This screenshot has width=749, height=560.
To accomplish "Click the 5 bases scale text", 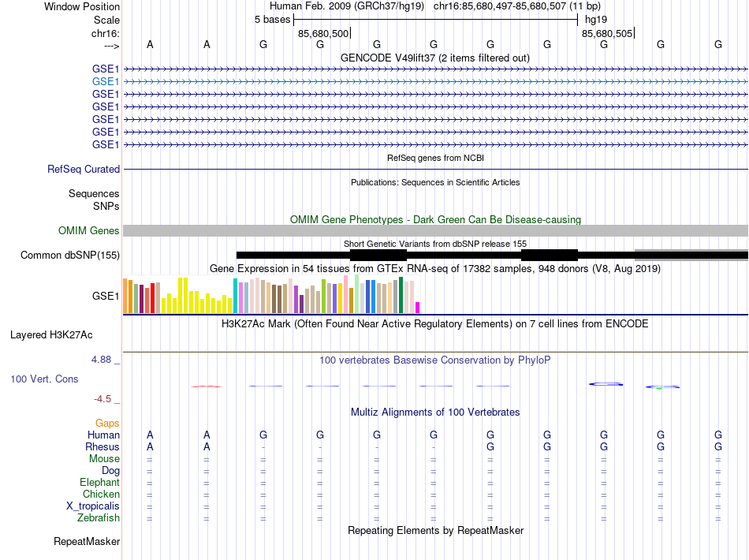I will 272,20.
